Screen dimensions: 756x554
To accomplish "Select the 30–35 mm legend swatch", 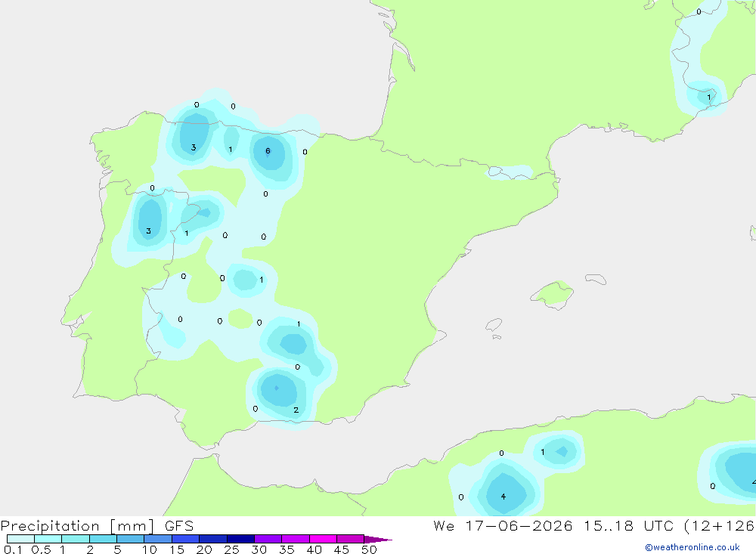I will [268, 539].
